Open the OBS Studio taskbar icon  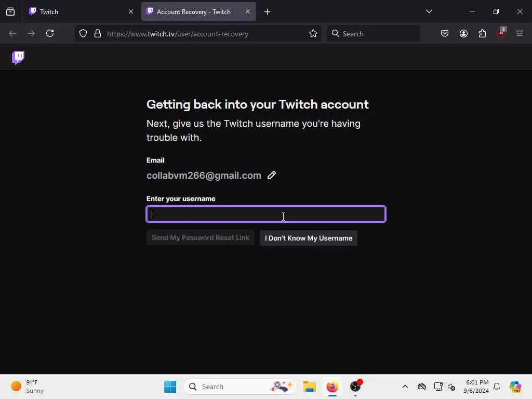[x=355, y=387]
